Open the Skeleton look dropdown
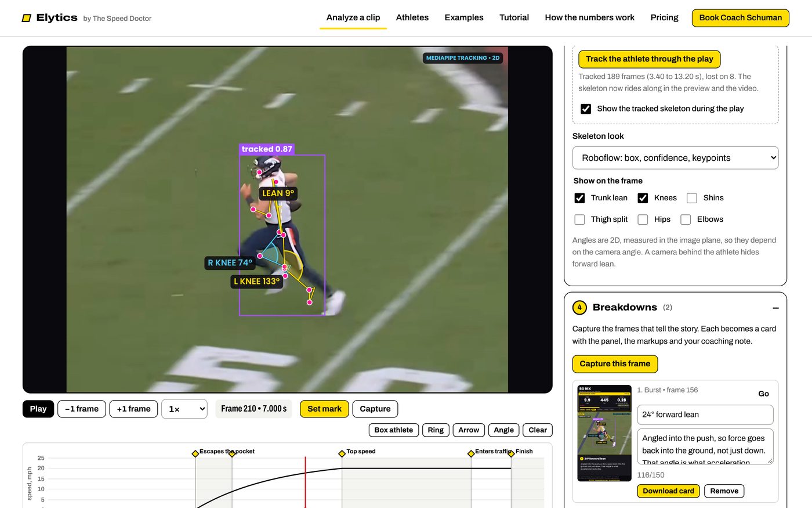812x508 pixels. pyautogui.click(x=675, y=158)
